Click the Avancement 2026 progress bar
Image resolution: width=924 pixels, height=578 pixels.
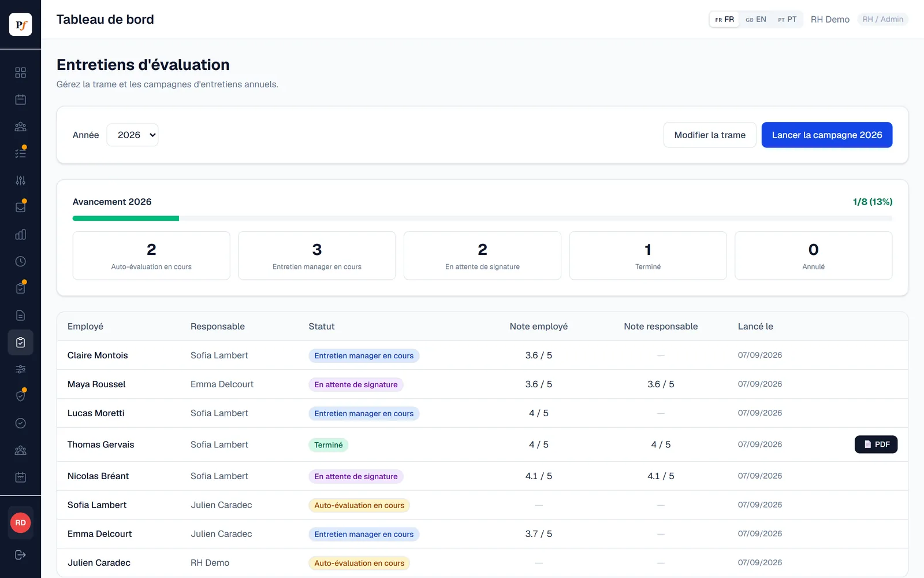pyautogui.click(x=482, y=218)
